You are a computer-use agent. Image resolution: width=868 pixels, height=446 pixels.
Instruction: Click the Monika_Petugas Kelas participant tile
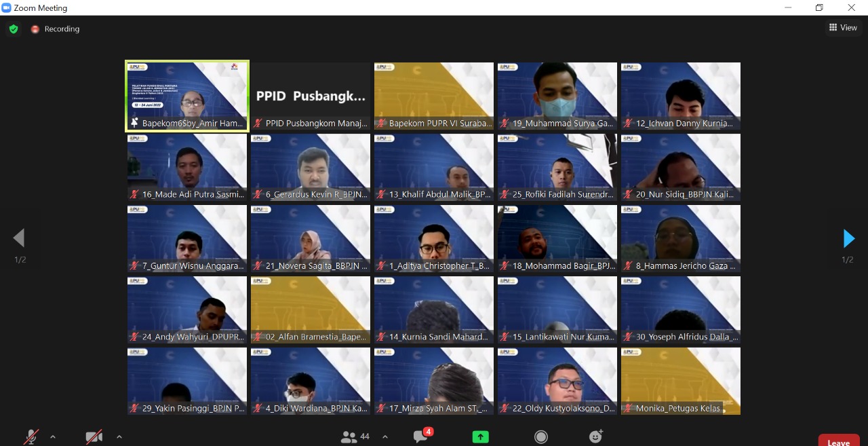click(x=680, y=380)
